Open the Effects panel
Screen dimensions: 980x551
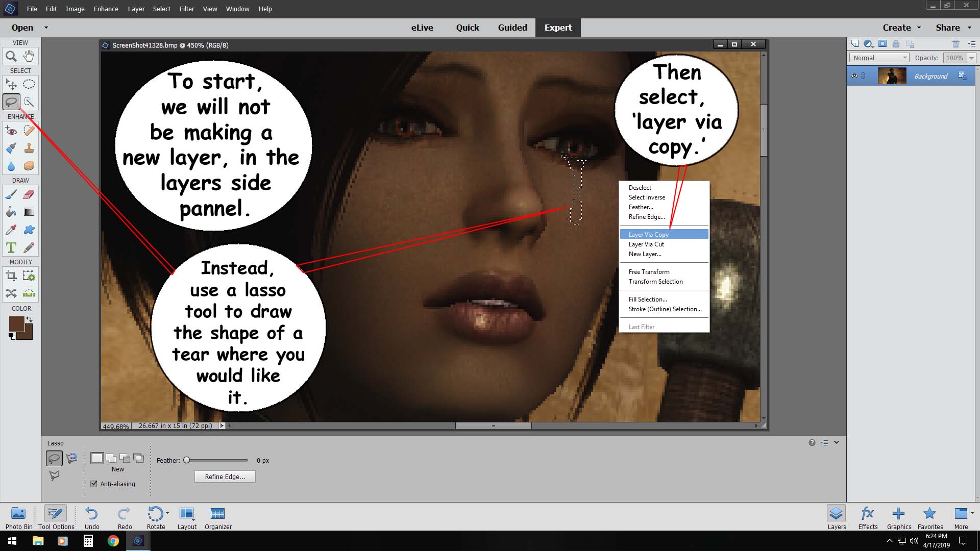tap(868, 517)
